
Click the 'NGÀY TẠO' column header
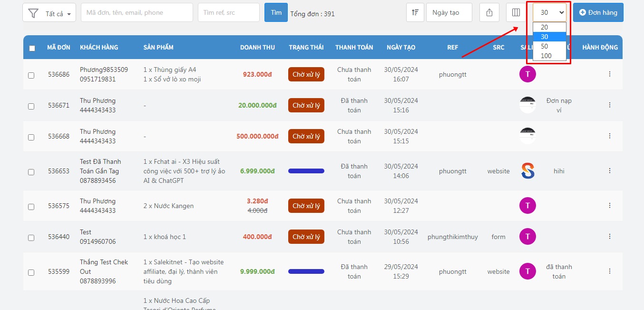tap(400, 47)
